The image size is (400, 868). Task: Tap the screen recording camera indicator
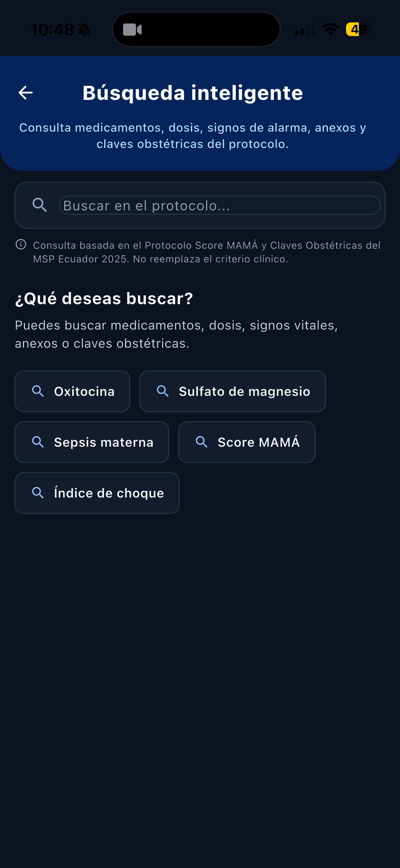tap(132, 30)
